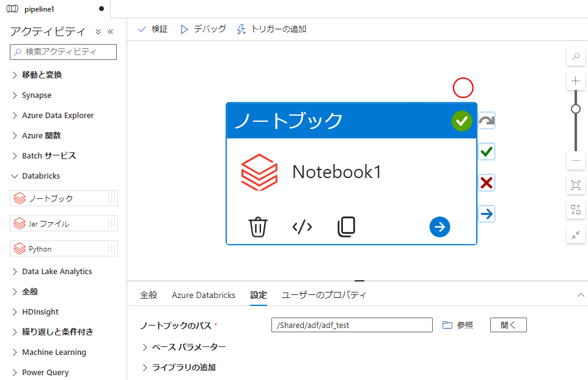The image size is (588, 380).
Task: Expand the HDInsight category
Action: (x=36, y=312)
